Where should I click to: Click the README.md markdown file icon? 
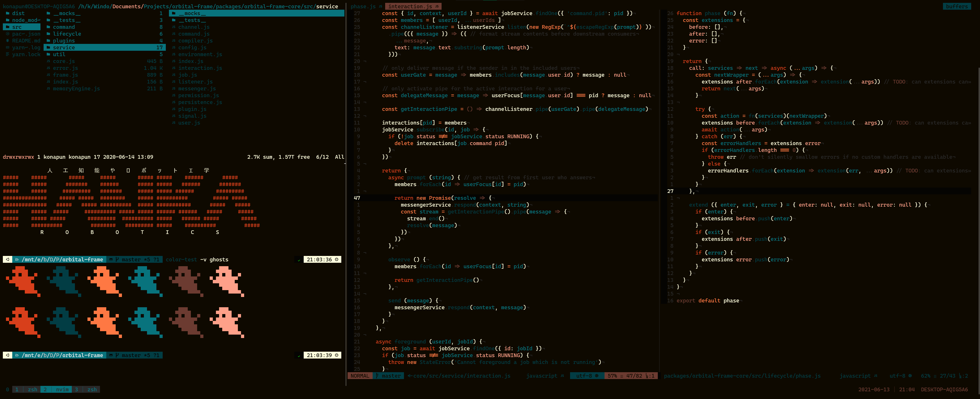pos(7,41)
